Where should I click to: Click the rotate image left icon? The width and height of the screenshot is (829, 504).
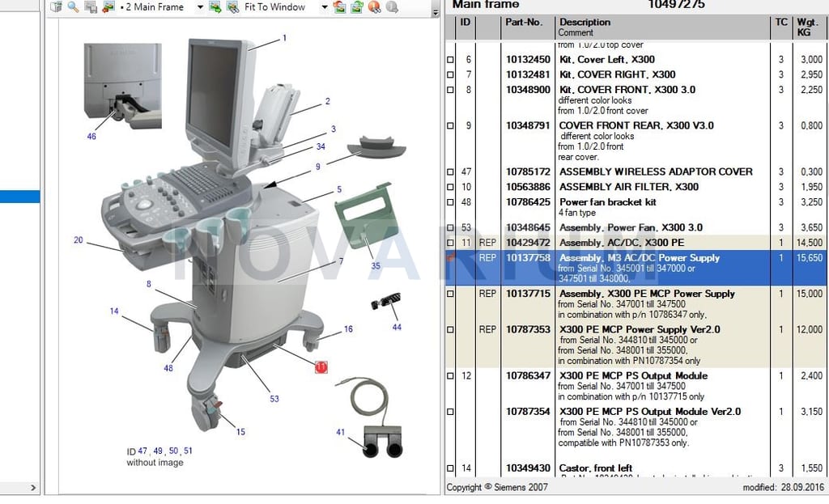point(339,6)
